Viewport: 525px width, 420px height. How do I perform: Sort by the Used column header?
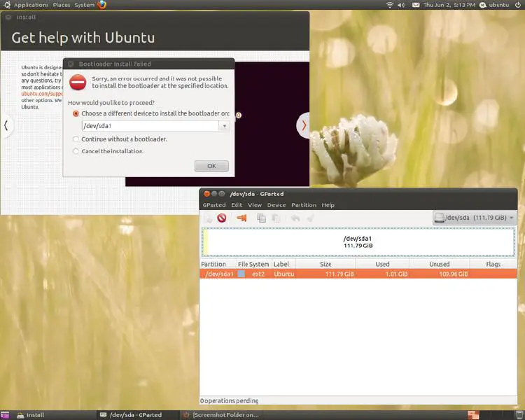click(382, 264)
